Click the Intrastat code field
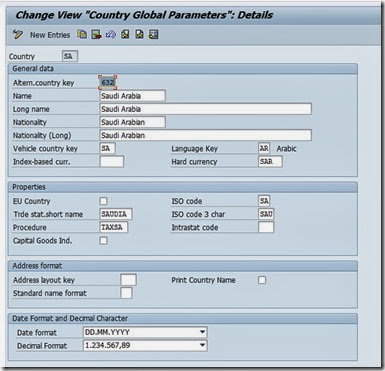 [x=266, y=227]
